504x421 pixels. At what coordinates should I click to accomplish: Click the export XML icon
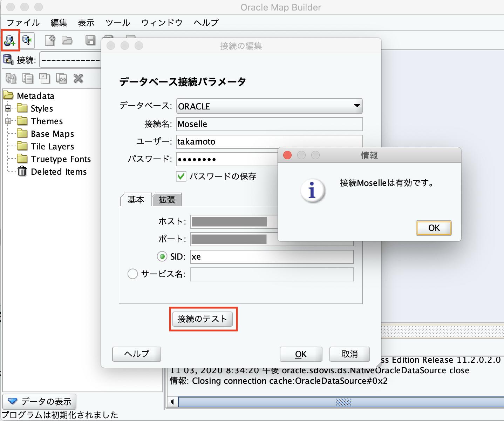(61, 78)
